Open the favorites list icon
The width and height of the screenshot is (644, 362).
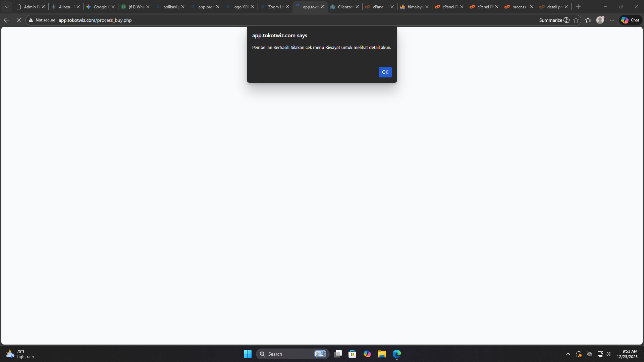[x=588, y=20]
